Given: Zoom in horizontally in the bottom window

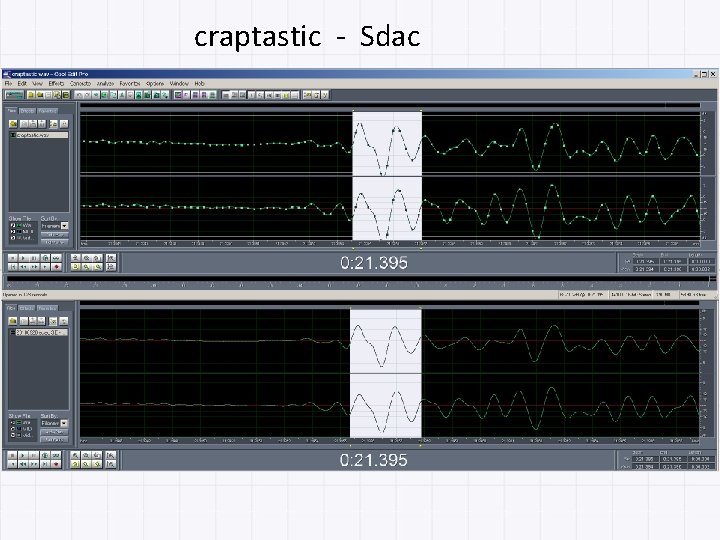Looking at the screenshot, I should (x=75, y=456).
